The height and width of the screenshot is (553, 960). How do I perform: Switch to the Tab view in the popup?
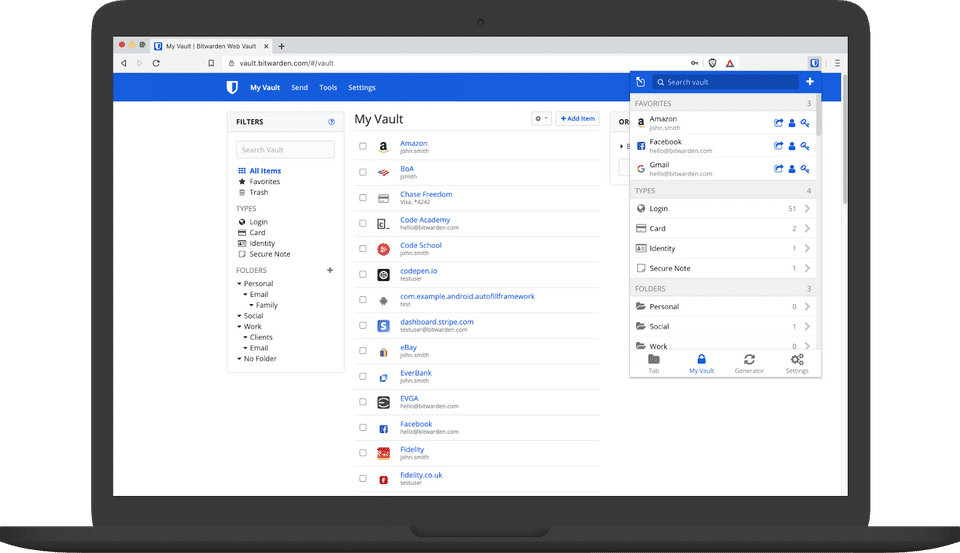(x=654, y=363)
